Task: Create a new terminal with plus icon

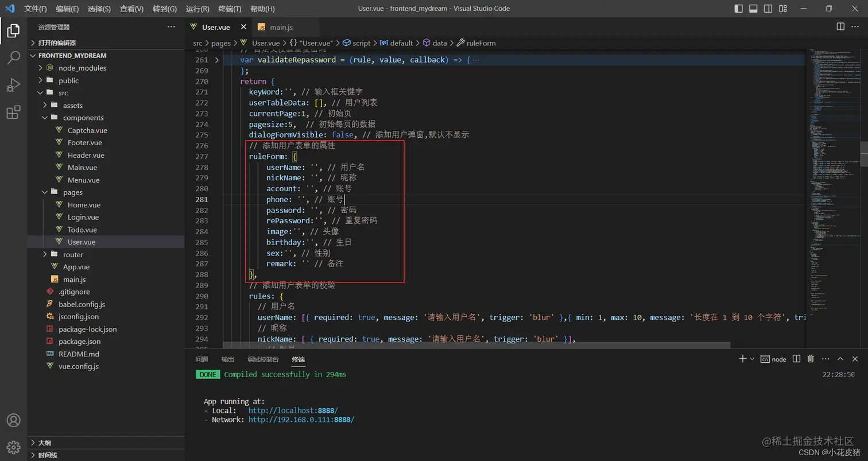Action: [742, 359]
